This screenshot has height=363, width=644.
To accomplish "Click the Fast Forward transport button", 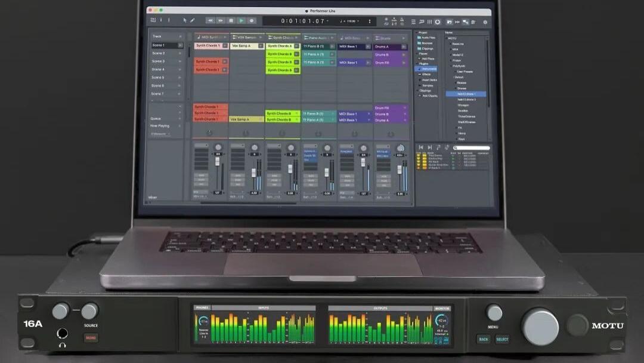I will pos(221,20).
